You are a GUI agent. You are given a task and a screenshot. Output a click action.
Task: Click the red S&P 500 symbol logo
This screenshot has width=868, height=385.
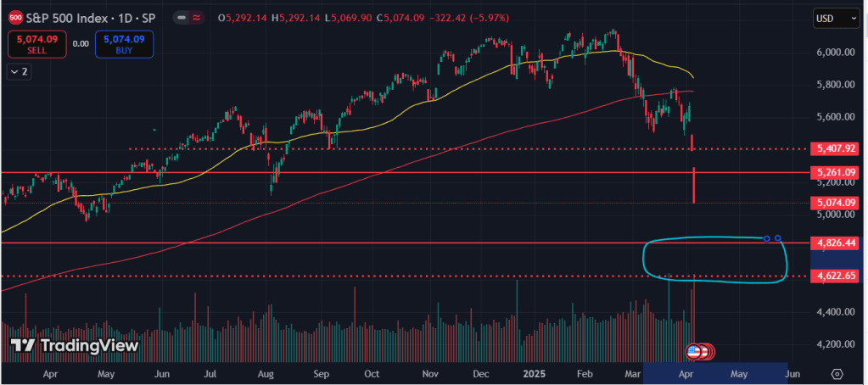[14, 17]
